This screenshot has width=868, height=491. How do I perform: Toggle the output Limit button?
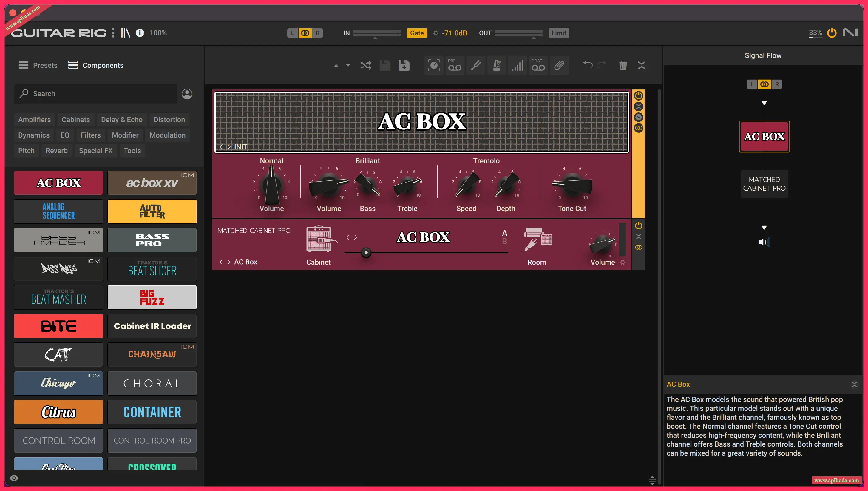[559, 33]
